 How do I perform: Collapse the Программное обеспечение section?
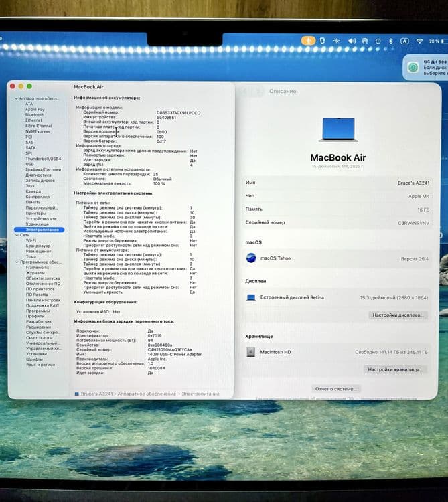[x=17, y=262]
